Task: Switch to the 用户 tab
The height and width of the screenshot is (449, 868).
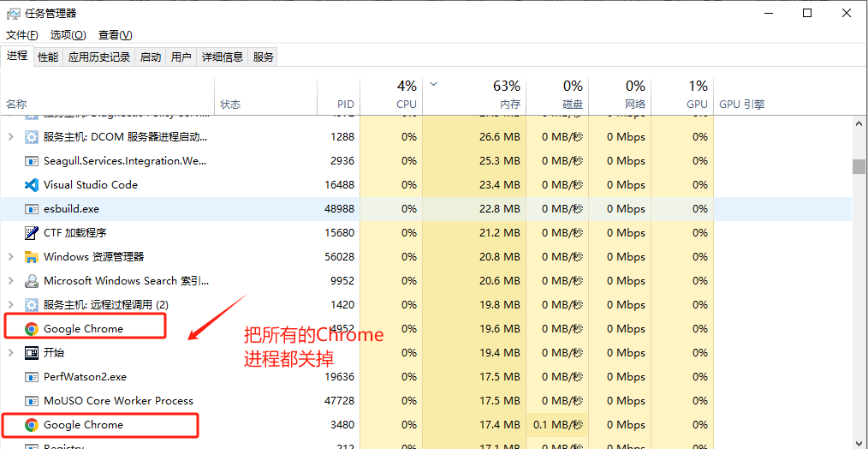Action: click(x=181, y=57)
